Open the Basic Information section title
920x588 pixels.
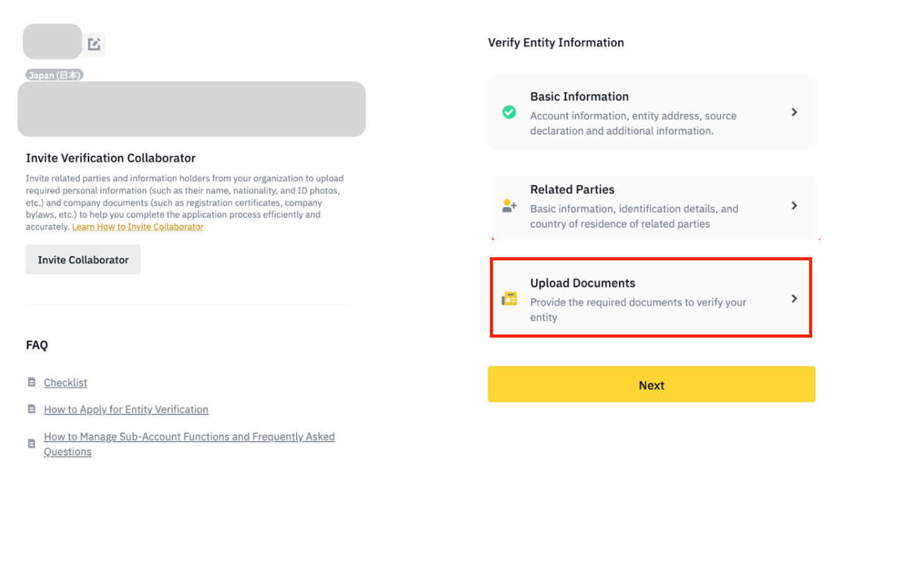[579, 97]
